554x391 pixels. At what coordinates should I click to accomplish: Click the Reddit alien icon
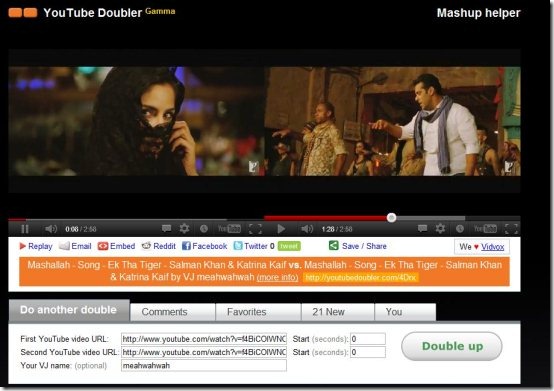pyautogui.click(x=146, y=246)
